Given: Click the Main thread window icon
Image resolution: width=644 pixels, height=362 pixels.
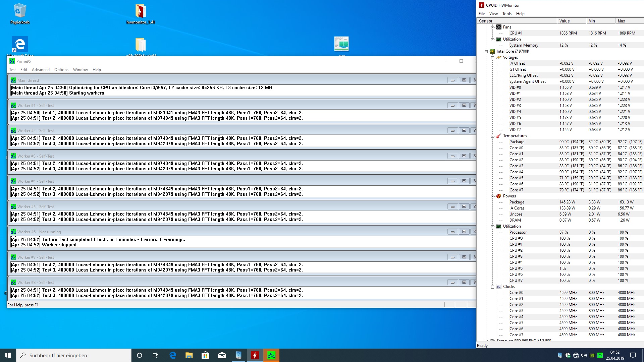Looking at the screenshot, I should point(13,80).
